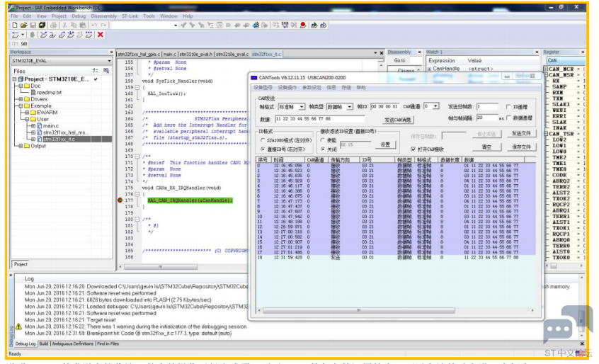
Task: Open the toolbar search combo box dropdown
Action: [176, 25]
